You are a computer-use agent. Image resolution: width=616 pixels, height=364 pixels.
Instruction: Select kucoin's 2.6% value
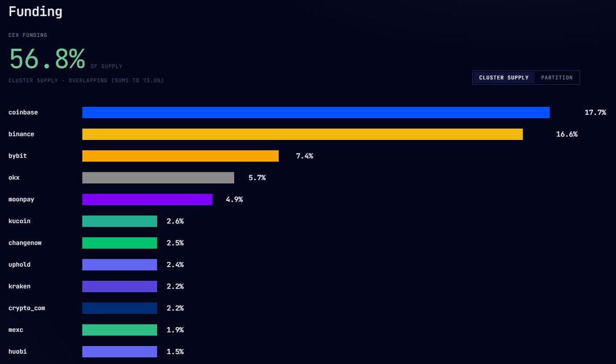coord(175,221)
